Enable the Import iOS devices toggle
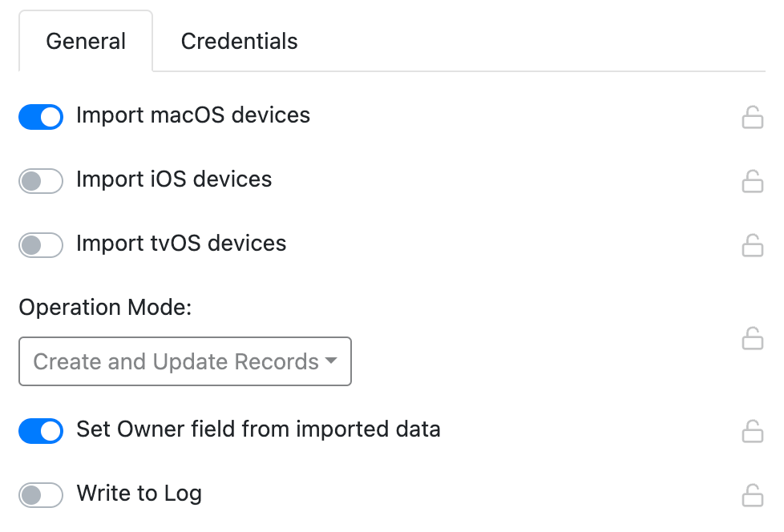The width and height of the screenshot is (784, 532). coord(41,181)
